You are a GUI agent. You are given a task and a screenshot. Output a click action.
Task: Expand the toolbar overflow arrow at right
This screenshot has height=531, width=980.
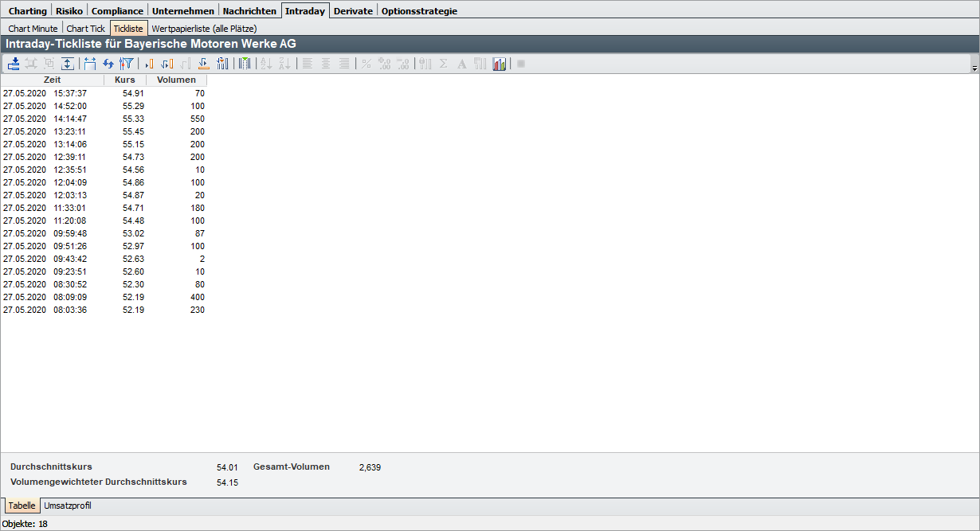[x=974, y=69]
